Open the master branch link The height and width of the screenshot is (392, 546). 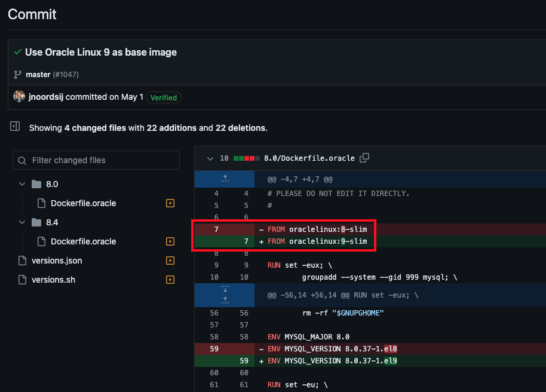(x=38, y=75)
